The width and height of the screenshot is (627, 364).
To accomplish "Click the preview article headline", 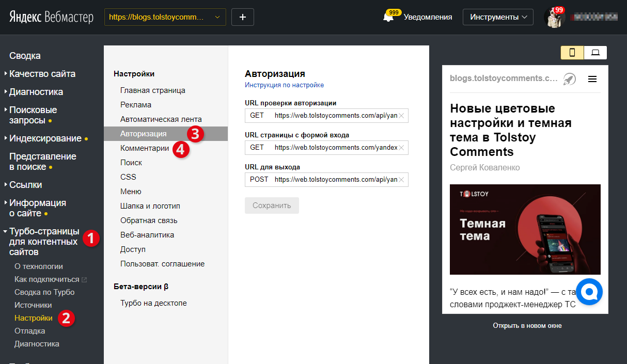I will pos(511,130).
